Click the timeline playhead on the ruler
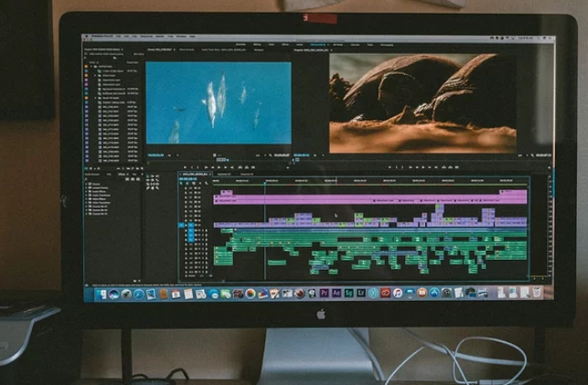 (x=265, y=182)
